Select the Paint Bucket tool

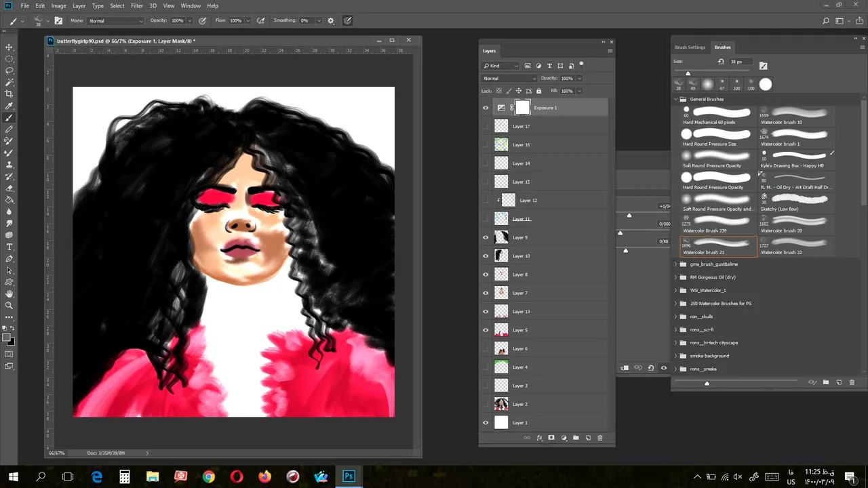tap(9, 200)
